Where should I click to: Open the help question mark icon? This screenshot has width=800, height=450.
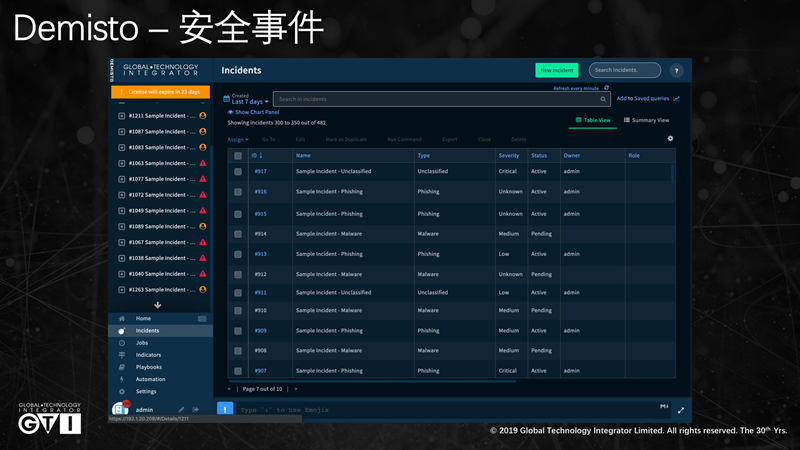pos(677,70)
